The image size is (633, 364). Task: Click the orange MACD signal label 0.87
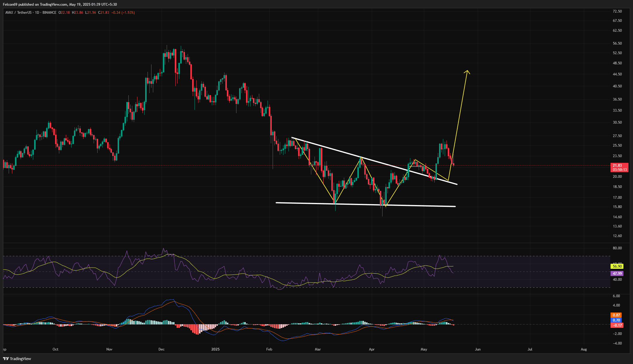pyautogui.click(x=616, y=315)
